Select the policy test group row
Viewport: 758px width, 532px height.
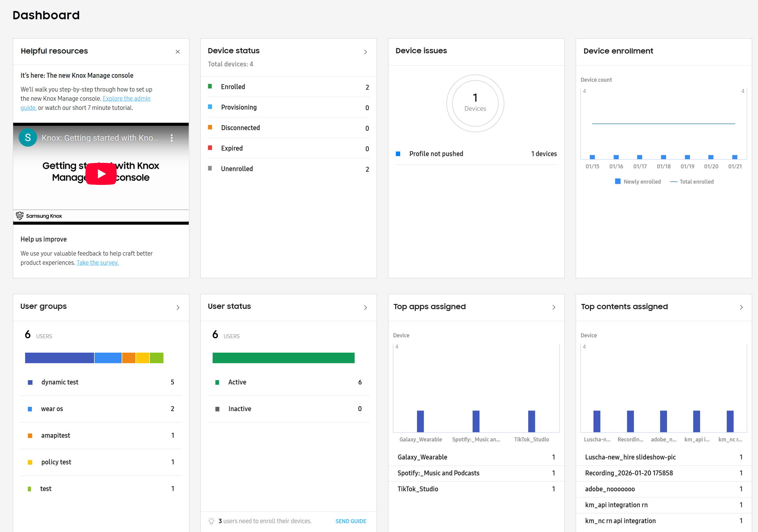click(x=101, y=462)
